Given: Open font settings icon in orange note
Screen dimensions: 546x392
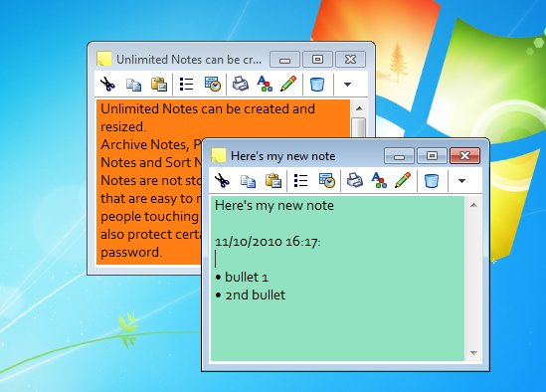Looking at the screenshot, I should [265, 84].
